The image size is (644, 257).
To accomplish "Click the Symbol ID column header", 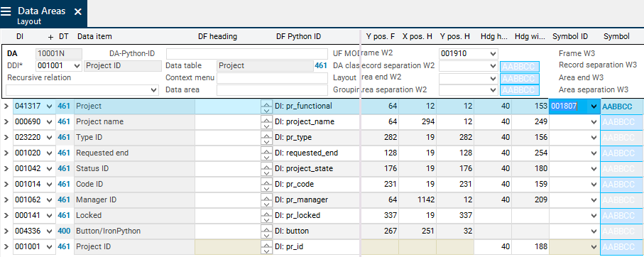I will click(x=570, y=36).
